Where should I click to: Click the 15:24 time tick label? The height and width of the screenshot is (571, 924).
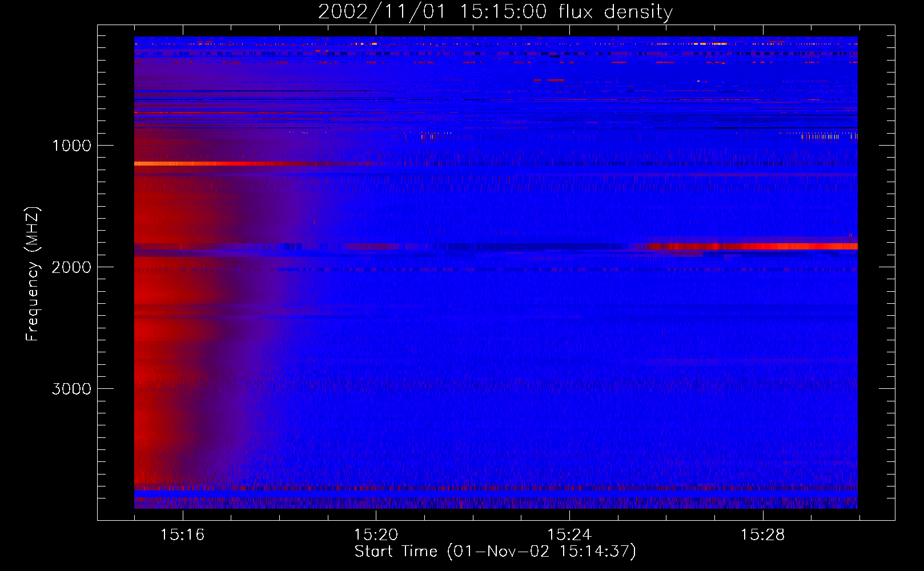pyautogui.click(x=569, y=535)
